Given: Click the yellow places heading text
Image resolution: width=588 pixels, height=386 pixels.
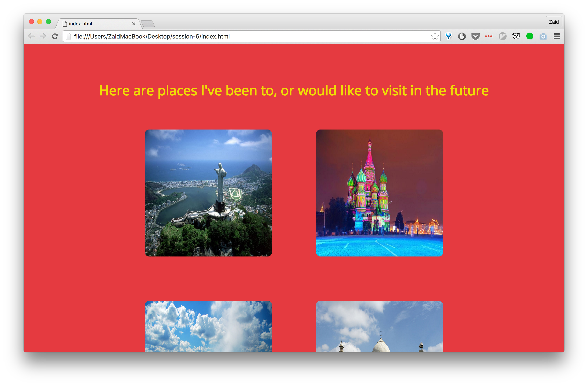Looking at the screenshot, I should (x=294, y=91).
